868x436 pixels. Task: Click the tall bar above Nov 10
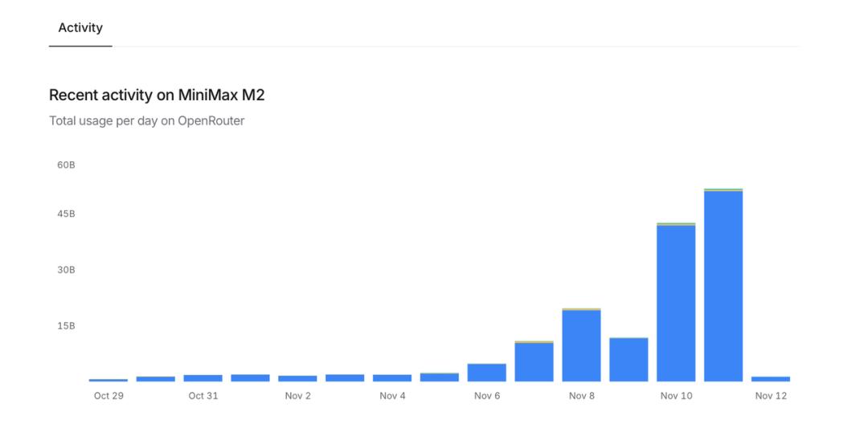[676, 303]
